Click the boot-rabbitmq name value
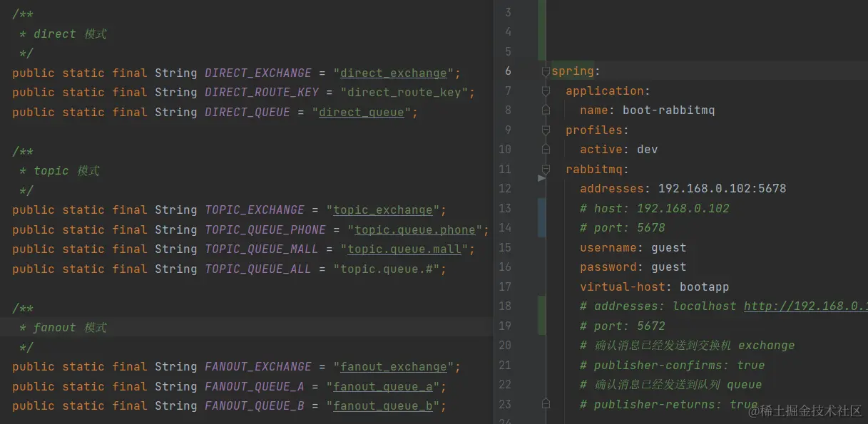Image resolution: width=868 pixels, height=424 pixels. coord(668,110)
